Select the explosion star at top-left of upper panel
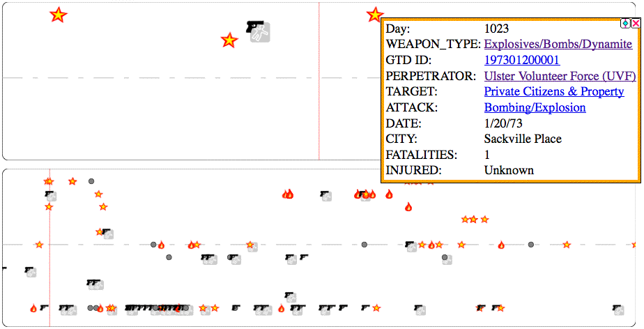 [x=59, y=15]
